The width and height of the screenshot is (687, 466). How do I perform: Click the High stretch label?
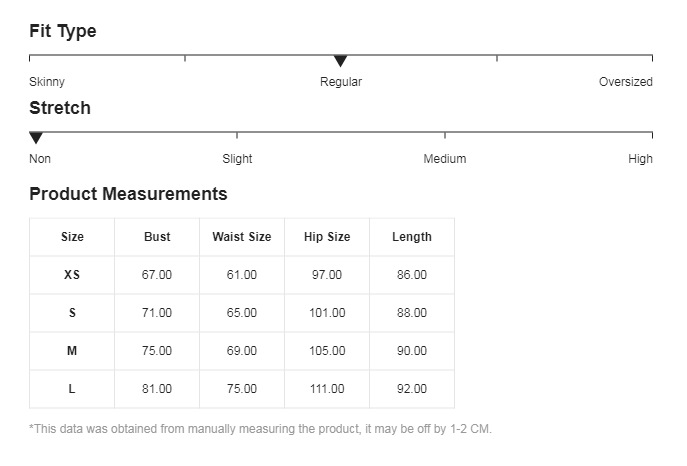640,159
